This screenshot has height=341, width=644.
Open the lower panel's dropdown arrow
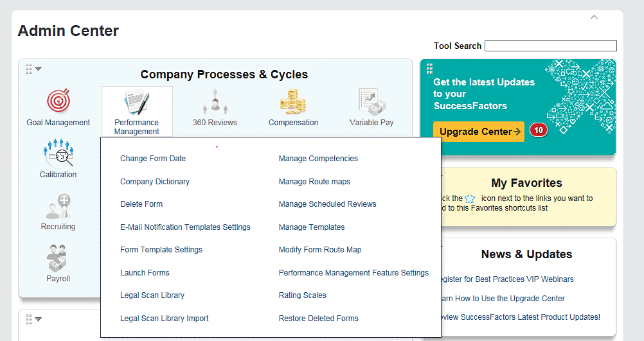(x=39, y=319)
